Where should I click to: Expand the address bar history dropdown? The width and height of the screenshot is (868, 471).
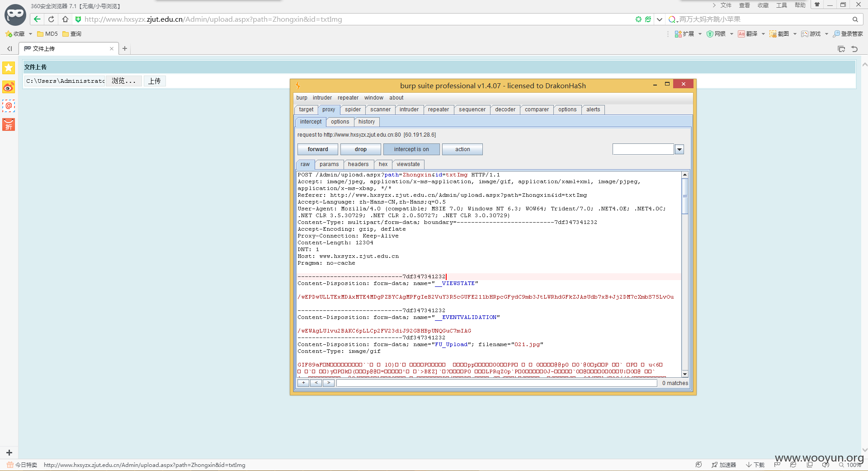click(660, 19)
